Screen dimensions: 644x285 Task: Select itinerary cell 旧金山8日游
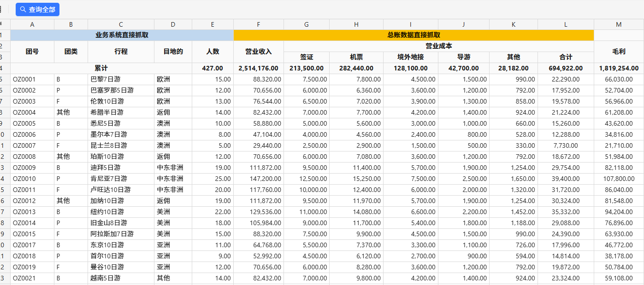tap(121, 223)
